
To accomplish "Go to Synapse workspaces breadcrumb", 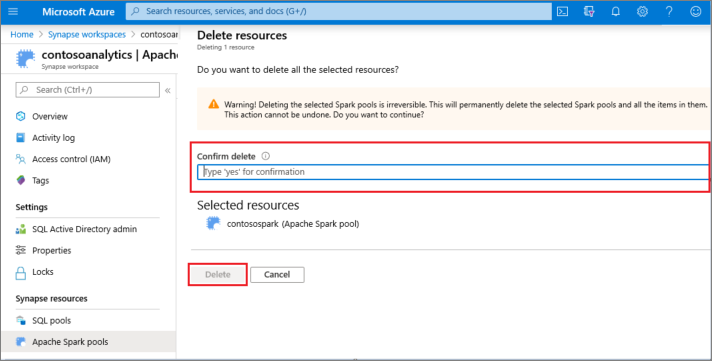I will pos(87,35).
